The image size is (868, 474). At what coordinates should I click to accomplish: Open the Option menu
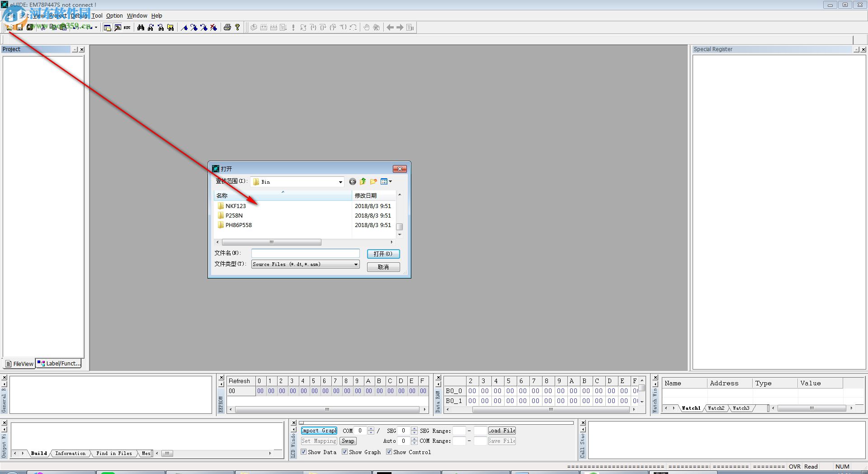tap(114, 15)
